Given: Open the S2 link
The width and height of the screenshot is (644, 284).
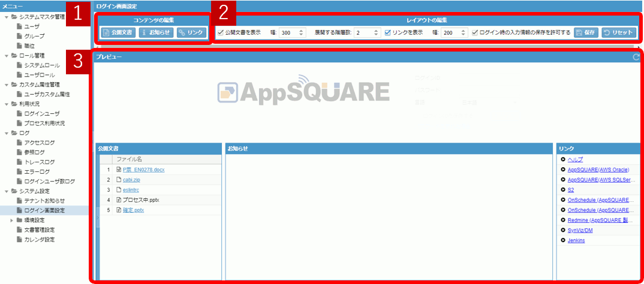Looking at the screenshot, I should point(570,190).
